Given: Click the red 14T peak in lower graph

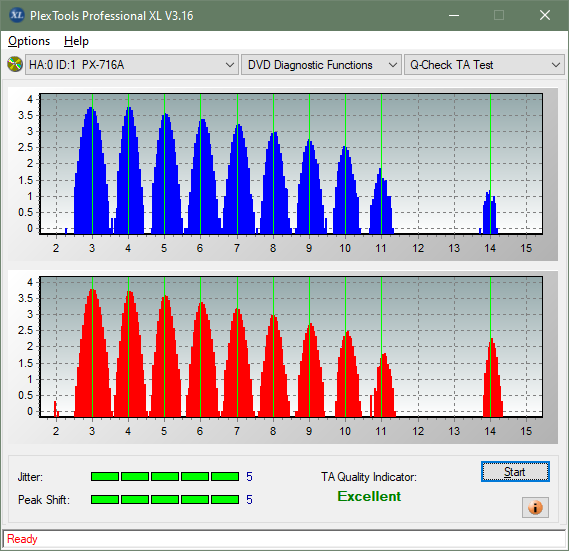Looking at the screenshot, I should click(x=492, y=377).
